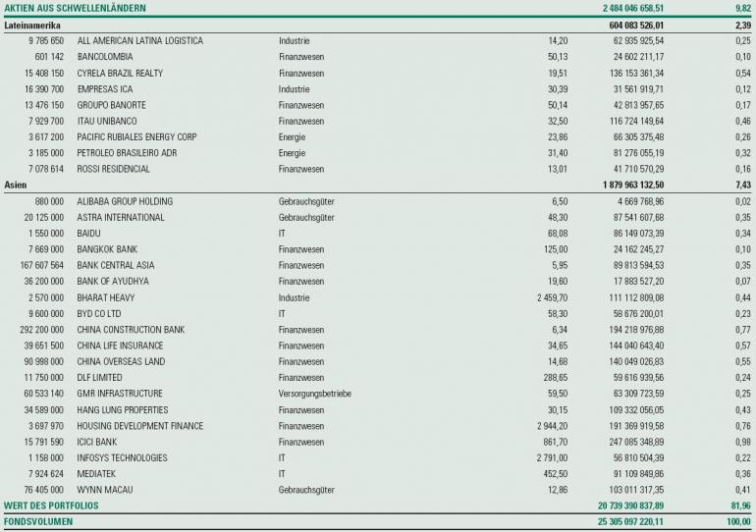This screenshot has height=532, width=756.
Task: Click HOUSING DEVELOPMENT FINANCE name
Action: (140, 426)
